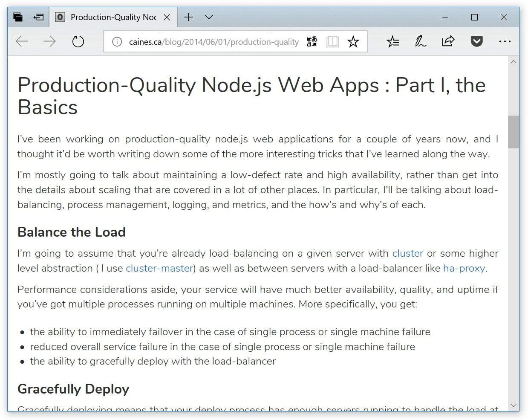Go back to previous page

(x=22, y=41)
